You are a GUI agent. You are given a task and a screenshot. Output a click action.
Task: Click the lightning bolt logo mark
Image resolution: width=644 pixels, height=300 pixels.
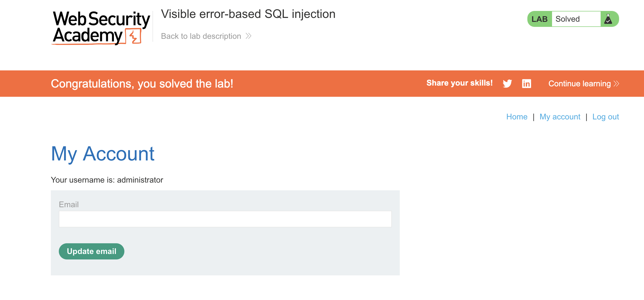tap(134, 36)
